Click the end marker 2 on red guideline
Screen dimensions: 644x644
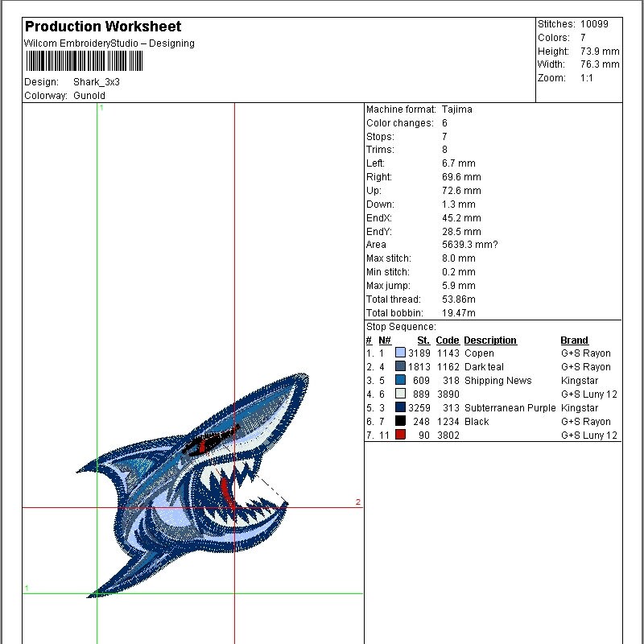357,502
